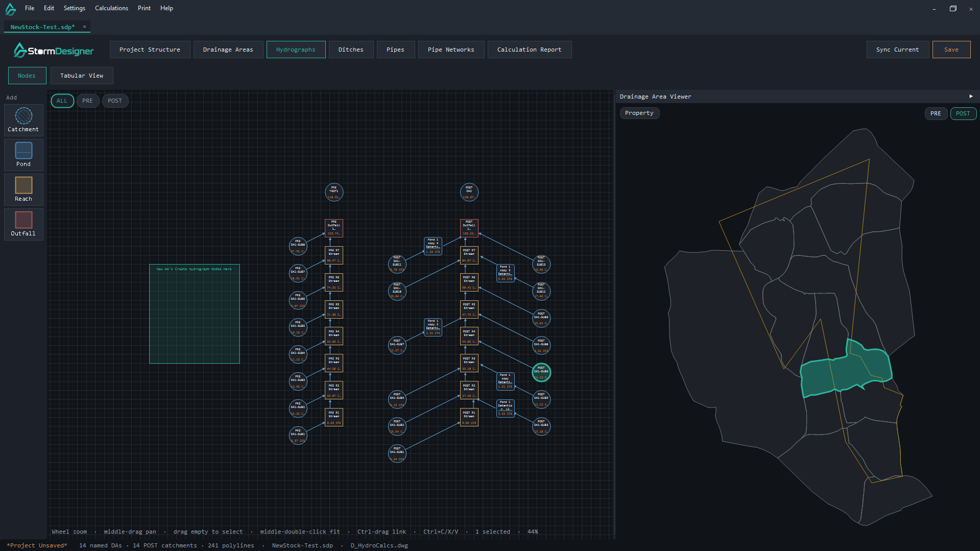Click the Save button
Image resolution: width=980 pixels, height=551 pixels.
[951, 50]
